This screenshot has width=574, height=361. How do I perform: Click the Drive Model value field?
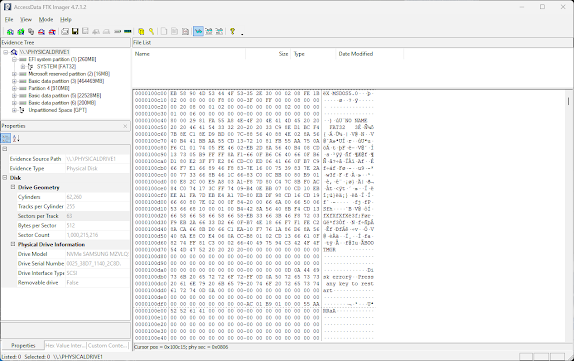coord(97,254)
